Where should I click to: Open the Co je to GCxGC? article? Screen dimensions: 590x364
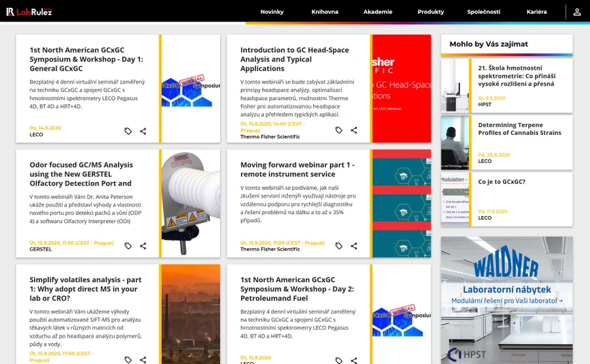click(x=502, y=182)
